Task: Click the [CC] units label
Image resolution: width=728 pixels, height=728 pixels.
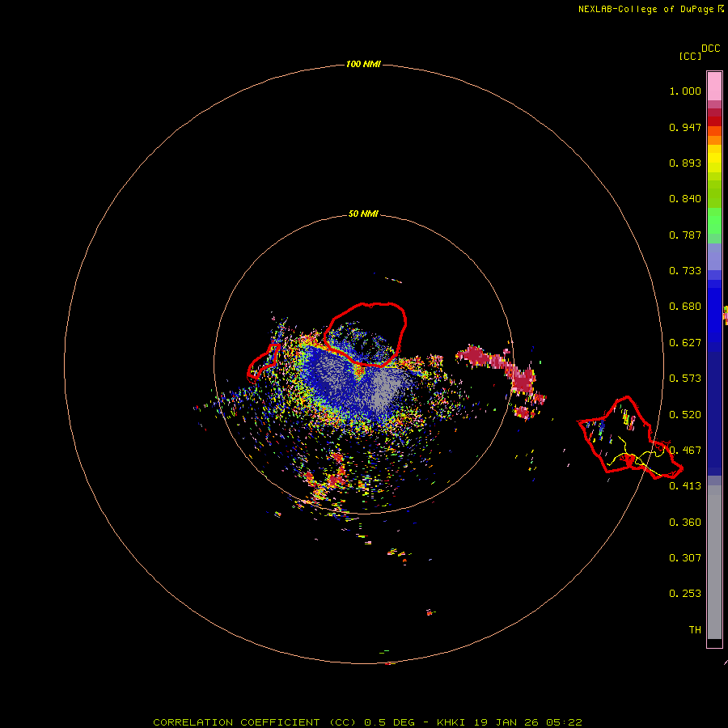Action: point(690,56)
